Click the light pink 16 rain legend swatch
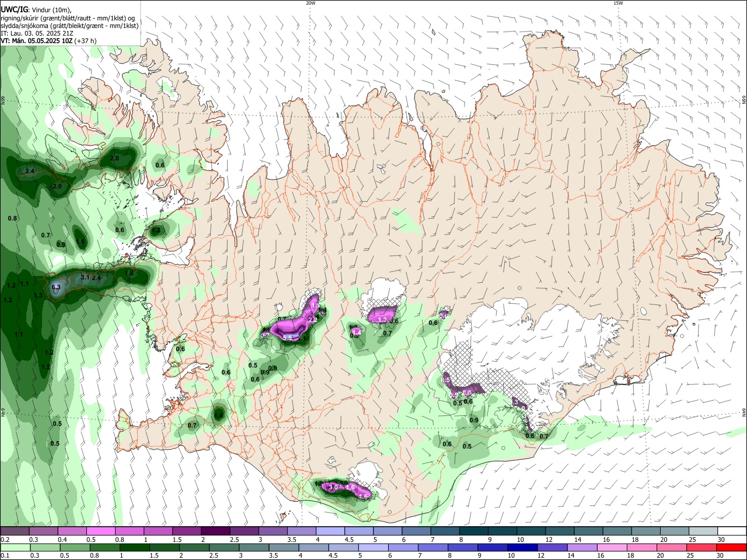Screen dimensions: 747x560 (612, 547)
